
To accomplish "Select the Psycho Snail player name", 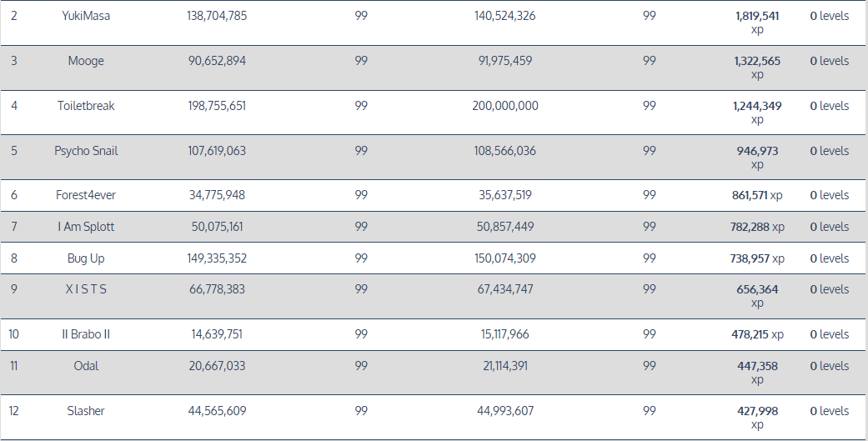I will tap(86, 151).
